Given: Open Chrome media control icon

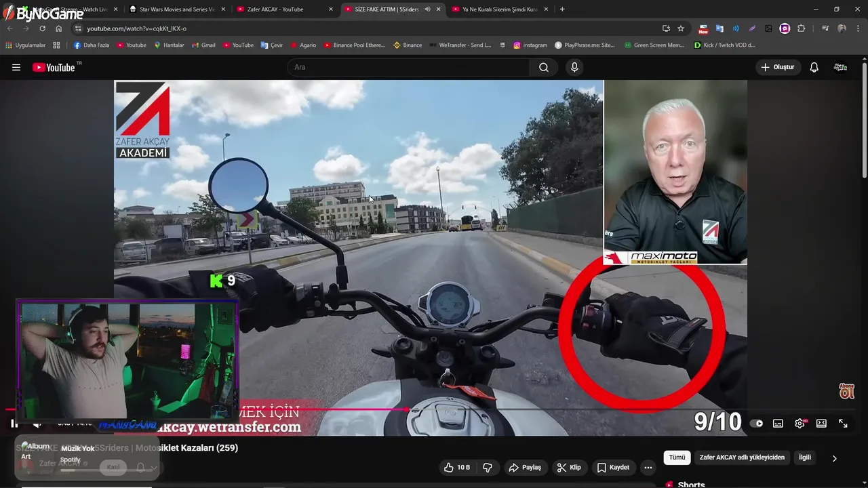Looking at the screenshot, I should point(825,28).
